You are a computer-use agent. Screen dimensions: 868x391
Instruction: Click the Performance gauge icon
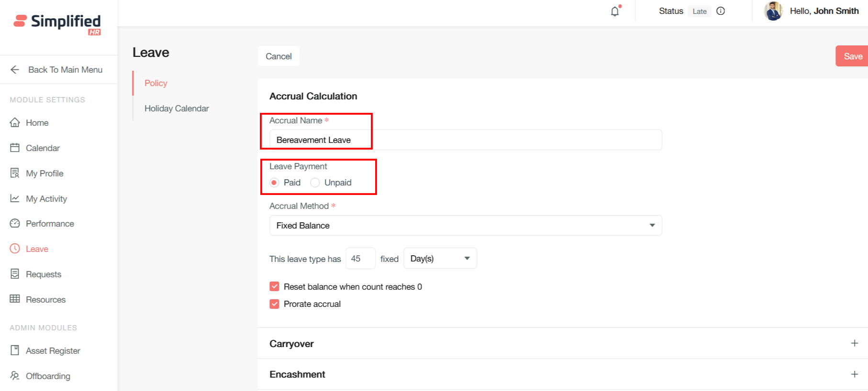coord(15,223)
